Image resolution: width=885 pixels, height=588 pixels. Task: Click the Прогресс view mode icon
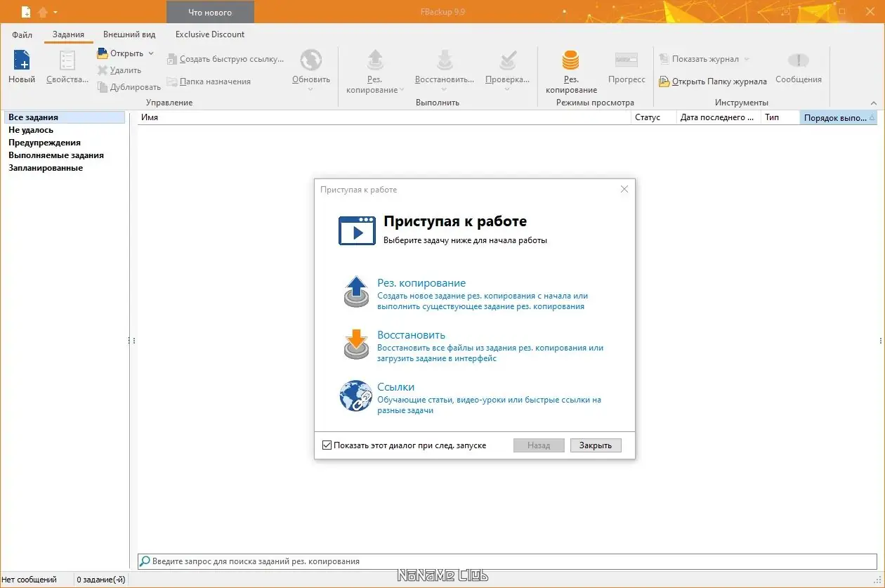pos(627,60)
